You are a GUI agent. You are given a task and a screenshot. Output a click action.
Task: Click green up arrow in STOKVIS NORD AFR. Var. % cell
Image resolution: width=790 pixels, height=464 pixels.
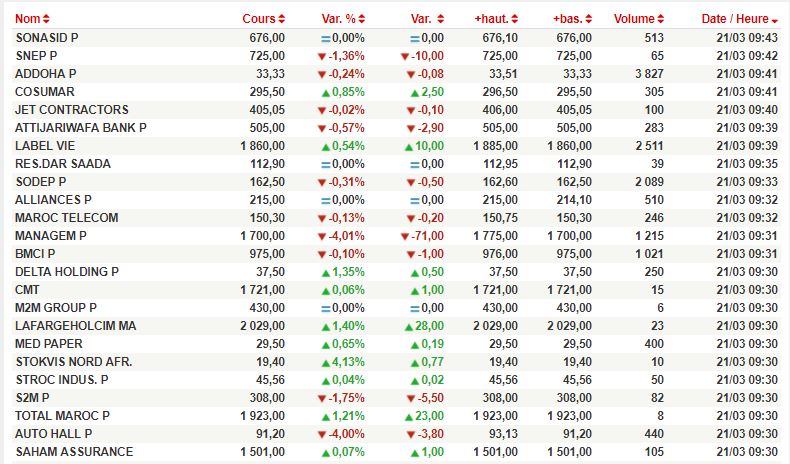tap(326, 362)
